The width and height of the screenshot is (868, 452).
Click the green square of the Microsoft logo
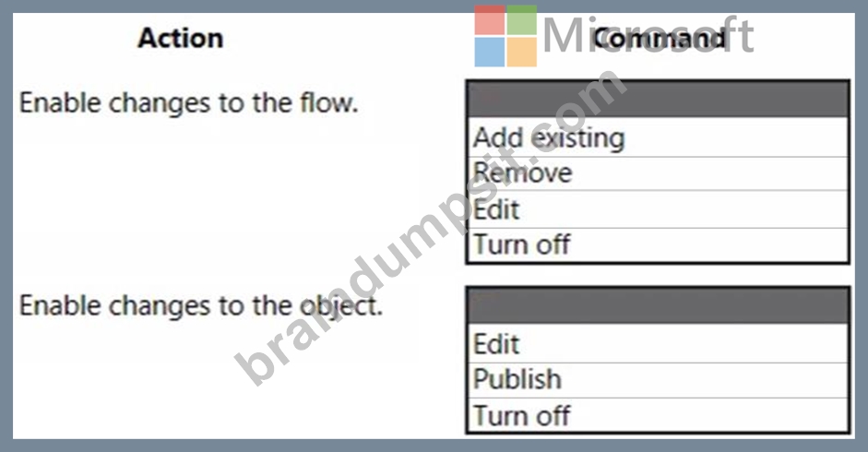click(522, 20)
